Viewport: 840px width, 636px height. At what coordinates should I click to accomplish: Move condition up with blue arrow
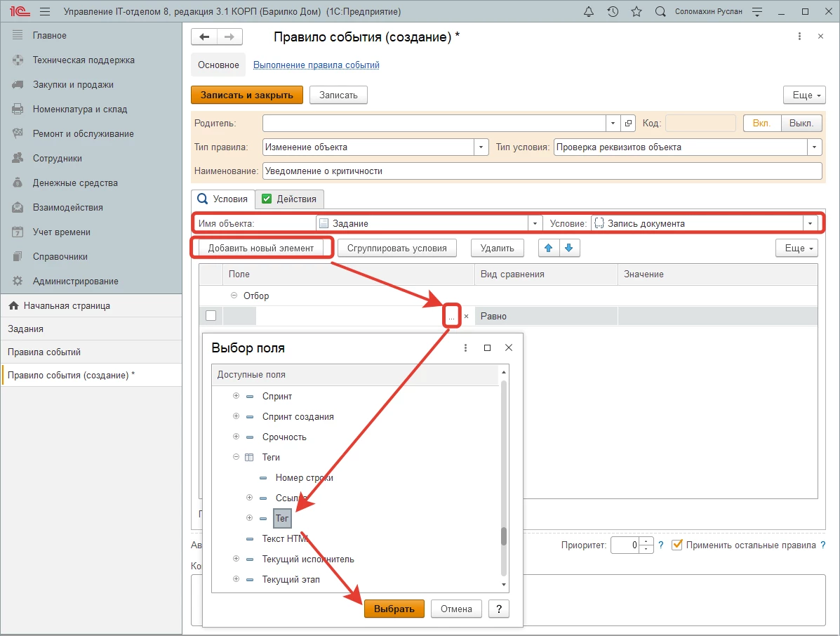[x=548, y=248]
